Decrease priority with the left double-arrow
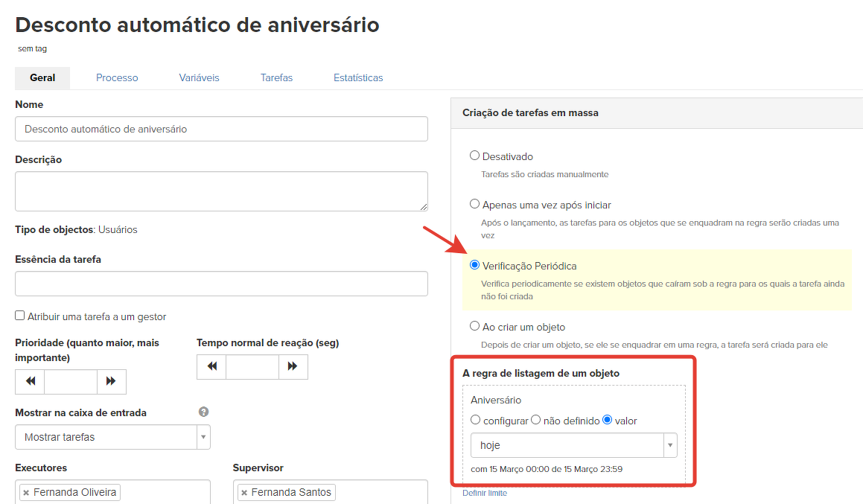The height and width of the screenshot is (504, 863). [x=30, y=381]
